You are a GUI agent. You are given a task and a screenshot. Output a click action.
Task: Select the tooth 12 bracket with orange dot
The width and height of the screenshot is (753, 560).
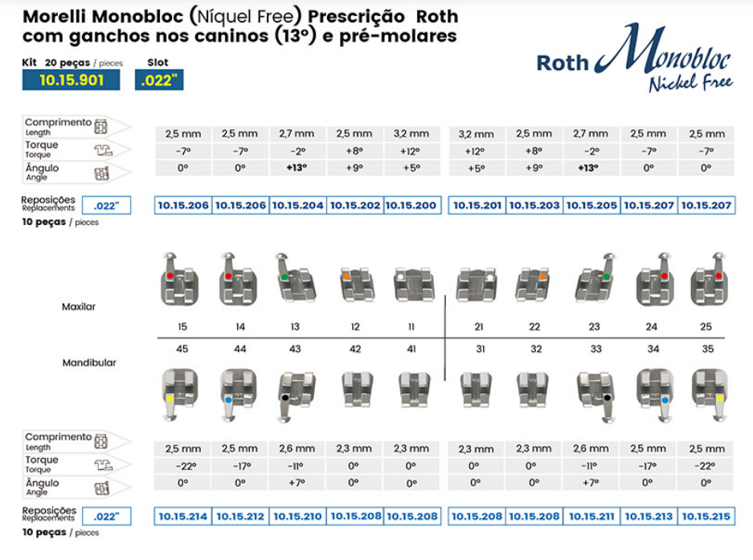pyautogui.click(x=357, y=284)
